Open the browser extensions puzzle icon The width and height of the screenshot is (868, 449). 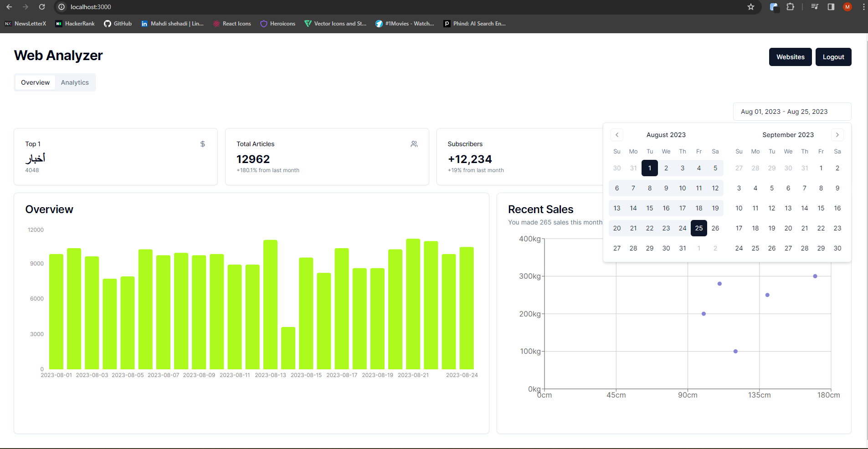tap(791, 7)
